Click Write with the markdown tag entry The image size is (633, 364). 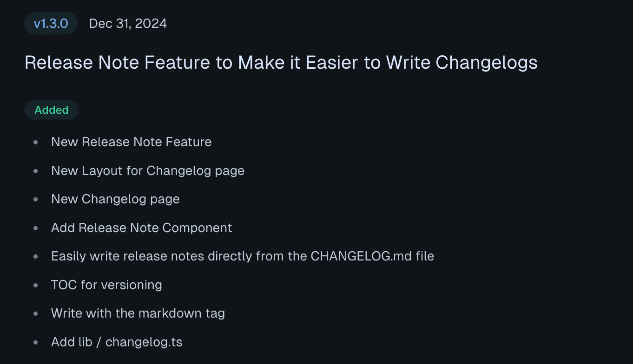(x=138, y=313)
